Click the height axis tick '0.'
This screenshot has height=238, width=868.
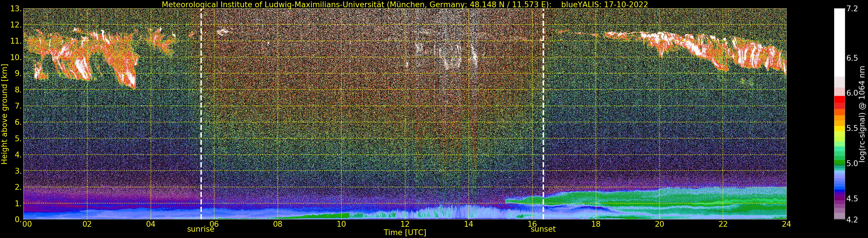[18, 219]
